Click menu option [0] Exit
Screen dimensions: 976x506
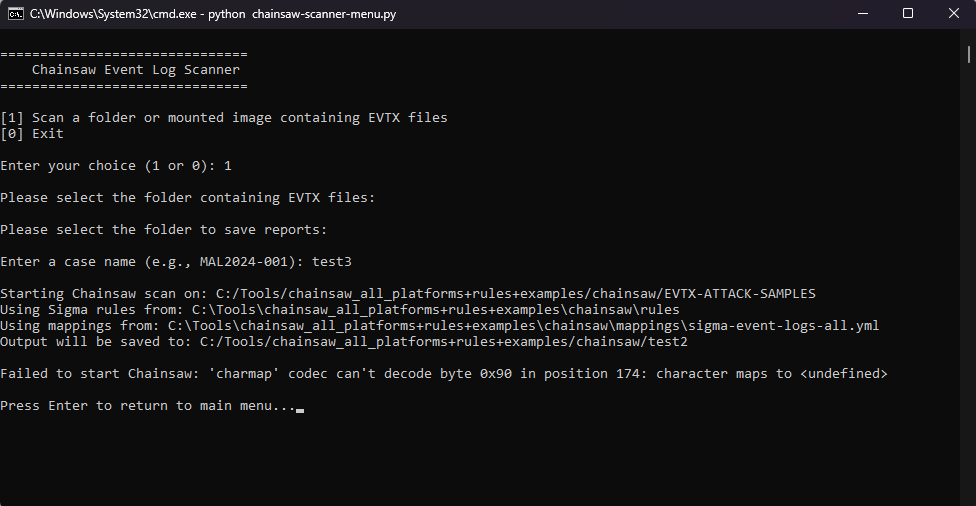click(x=32, y=134)
